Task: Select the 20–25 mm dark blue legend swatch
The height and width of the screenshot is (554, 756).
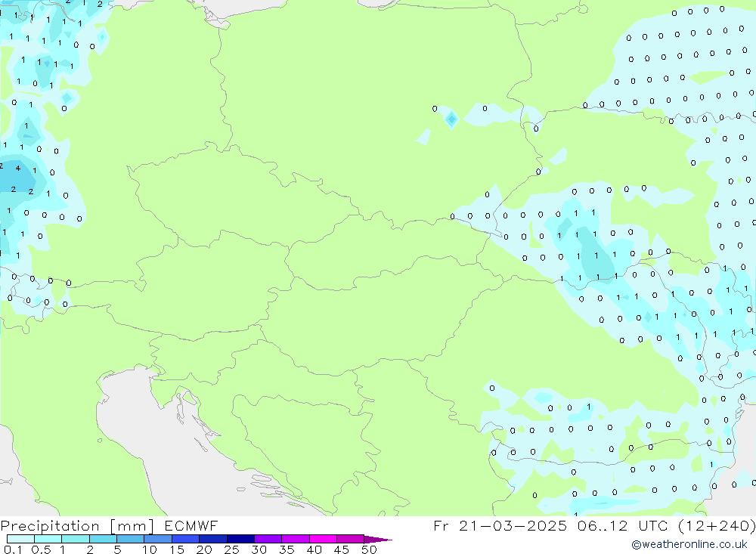Action: point(212,539)
